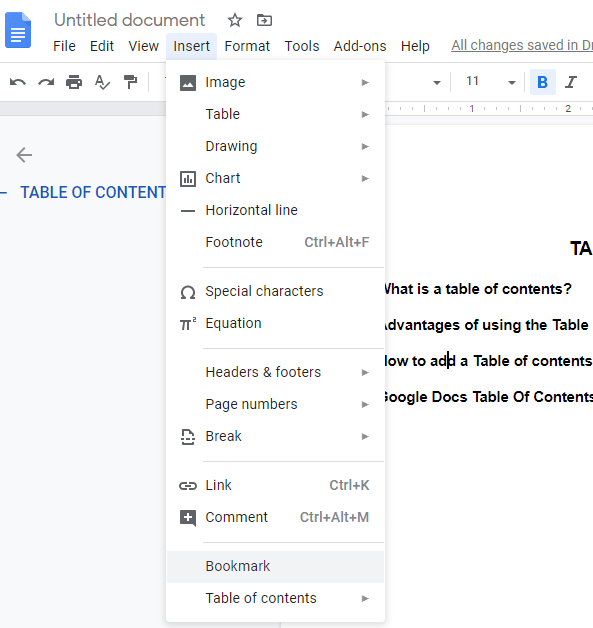Screen dimensions: 593x628
Task: Rename the Untitled document title
Action: click(x=129, y=20)
